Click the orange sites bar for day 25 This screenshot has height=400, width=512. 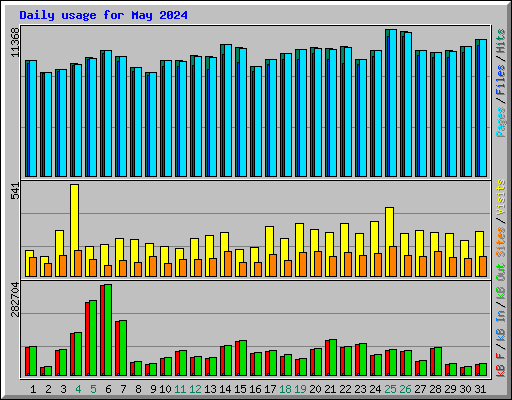pyautogui.click(x=393, y=262)
